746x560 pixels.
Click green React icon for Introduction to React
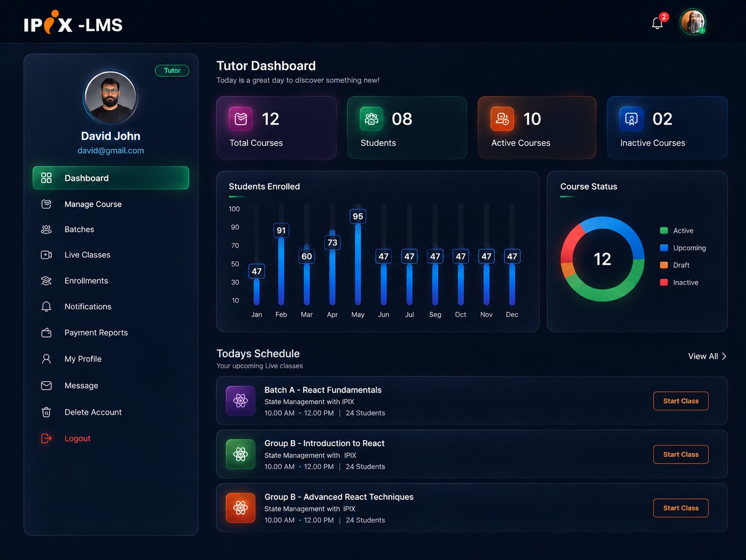pyautogui.click(x=241, y=454)
